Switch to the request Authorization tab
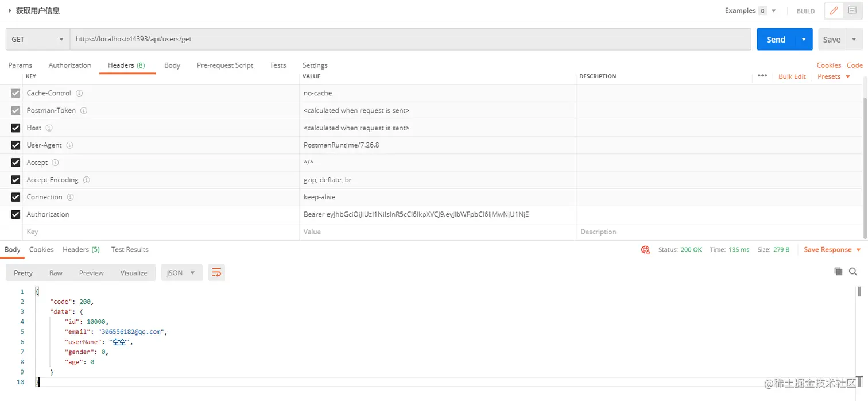The height and width of the screenshot is (401, 868). (70, 65)
